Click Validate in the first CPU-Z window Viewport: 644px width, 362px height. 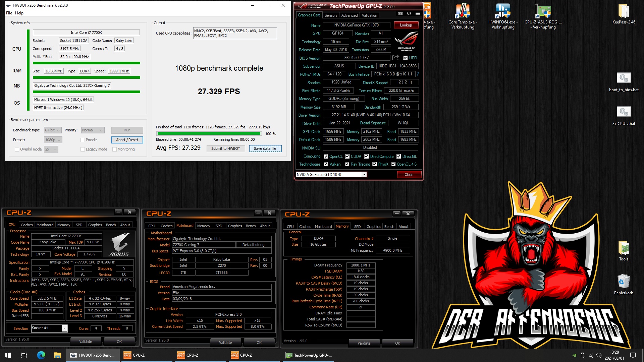point(86,342)
